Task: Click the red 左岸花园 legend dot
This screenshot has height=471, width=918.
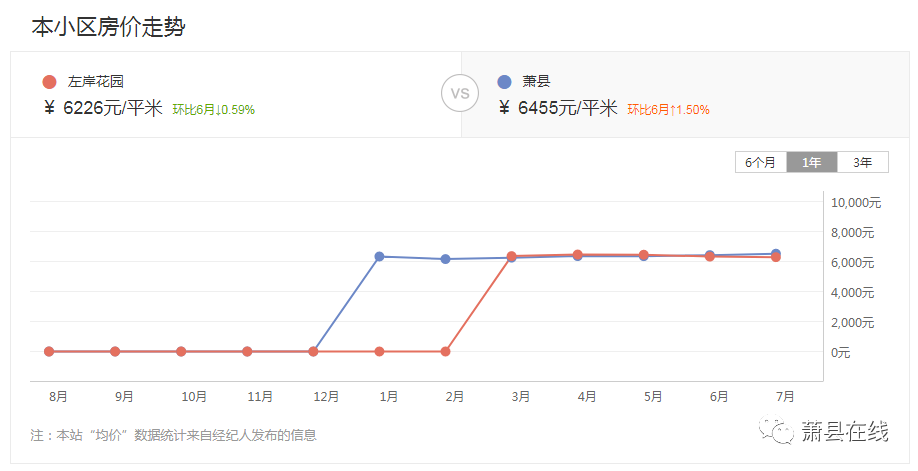Action: (50, 83)
